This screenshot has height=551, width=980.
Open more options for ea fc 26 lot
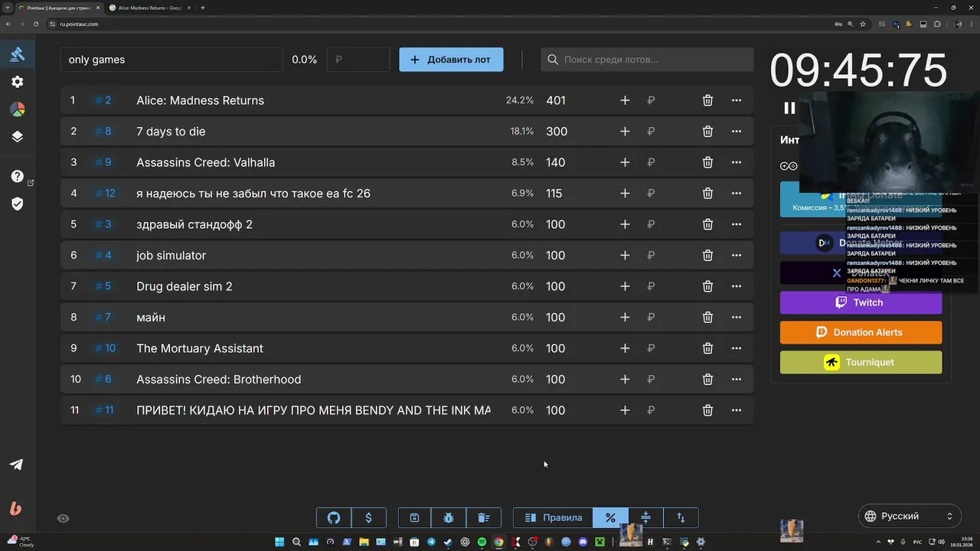click(x=737, y=194)
